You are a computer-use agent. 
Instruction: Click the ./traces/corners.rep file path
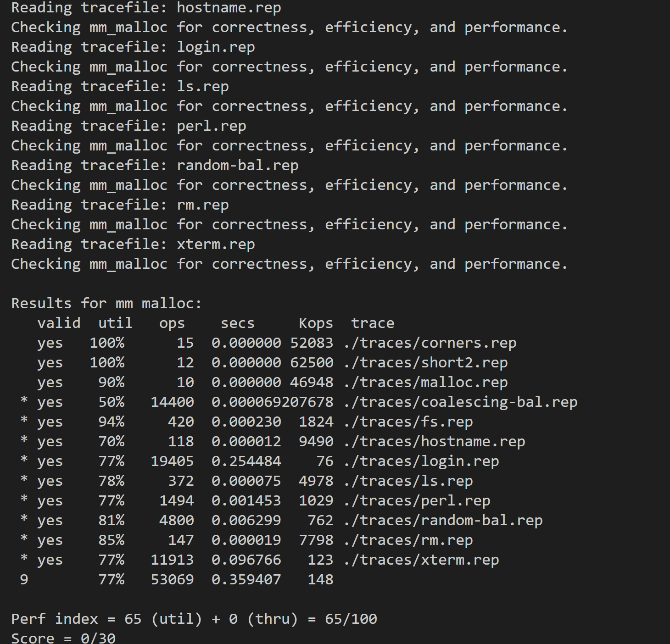[430, 343]
